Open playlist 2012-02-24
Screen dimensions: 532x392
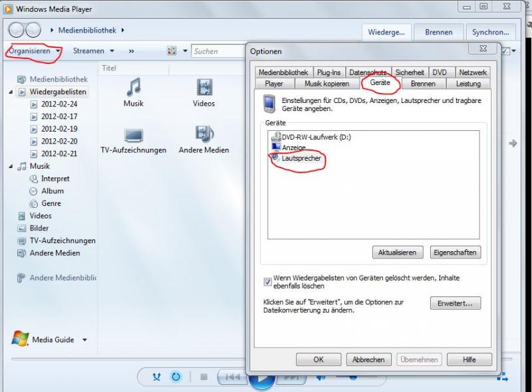(x=54, y=104)
